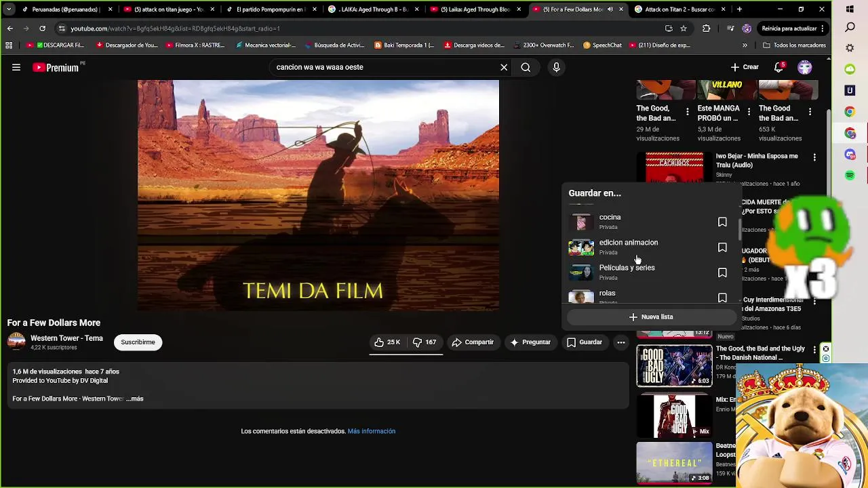Click the Guardar en playlist list scrollbar

click(739, 230)
